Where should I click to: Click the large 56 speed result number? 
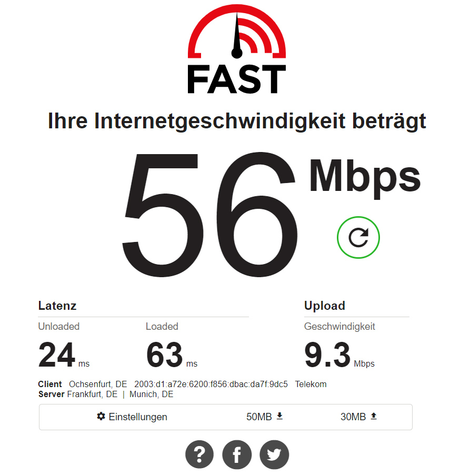coord(209,214)
